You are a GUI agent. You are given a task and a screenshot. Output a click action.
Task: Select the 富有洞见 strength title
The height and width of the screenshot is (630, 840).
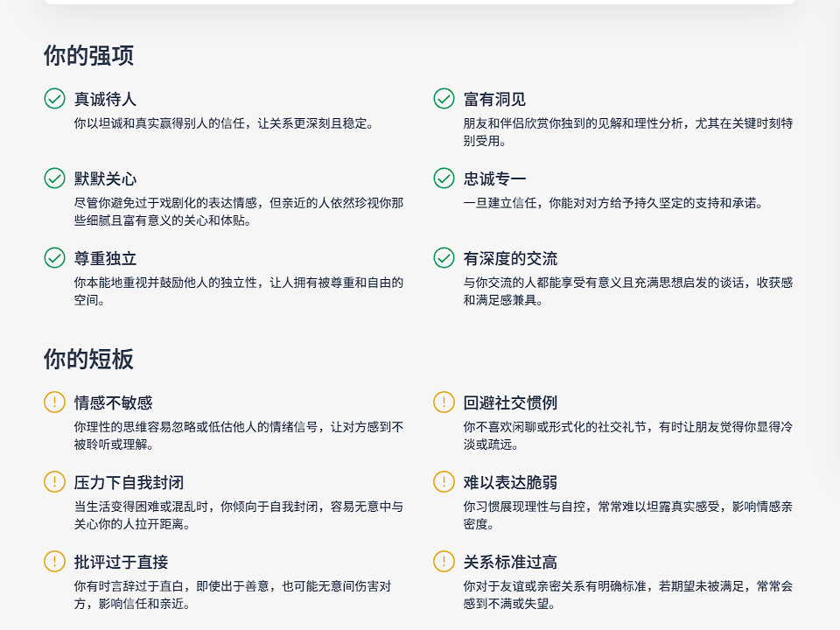coord(494,100)
